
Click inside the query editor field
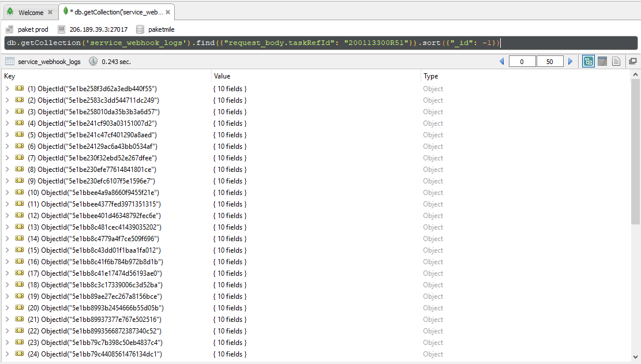321,43
